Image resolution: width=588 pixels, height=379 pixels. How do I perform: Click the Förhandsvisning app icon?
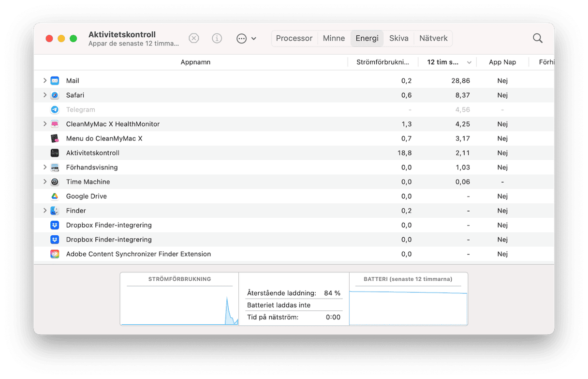(x=55, y=167)
